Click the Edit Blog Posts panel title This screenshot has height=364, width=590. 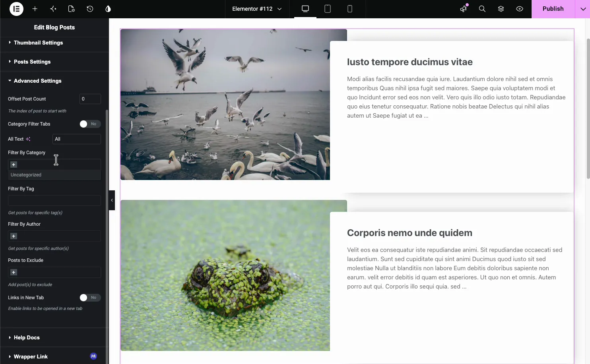[54, 27]
